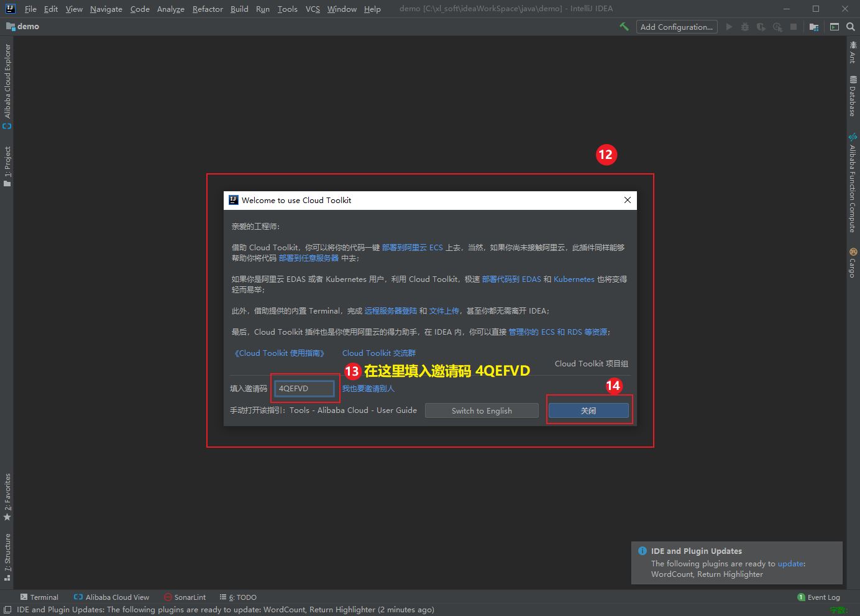Click the 我也要邀请别人 link
The image size is (860, 616).
[368, 389]
